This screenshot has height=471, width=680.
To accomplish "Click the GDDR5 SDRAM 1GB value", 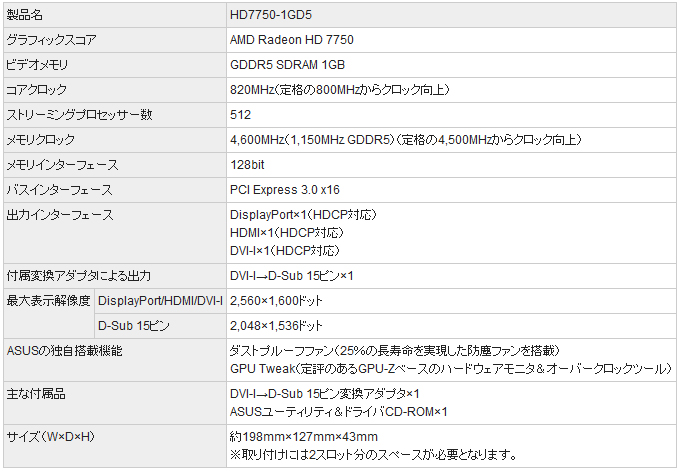I will tap(287, 65).
